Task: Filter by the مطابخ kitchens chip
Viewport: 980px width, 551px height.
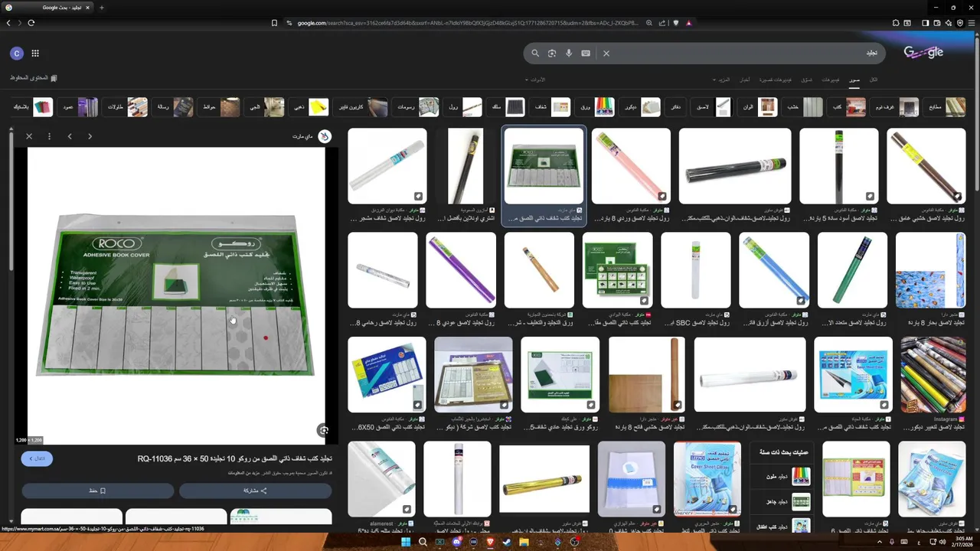Action: click(x=944, y=107)
